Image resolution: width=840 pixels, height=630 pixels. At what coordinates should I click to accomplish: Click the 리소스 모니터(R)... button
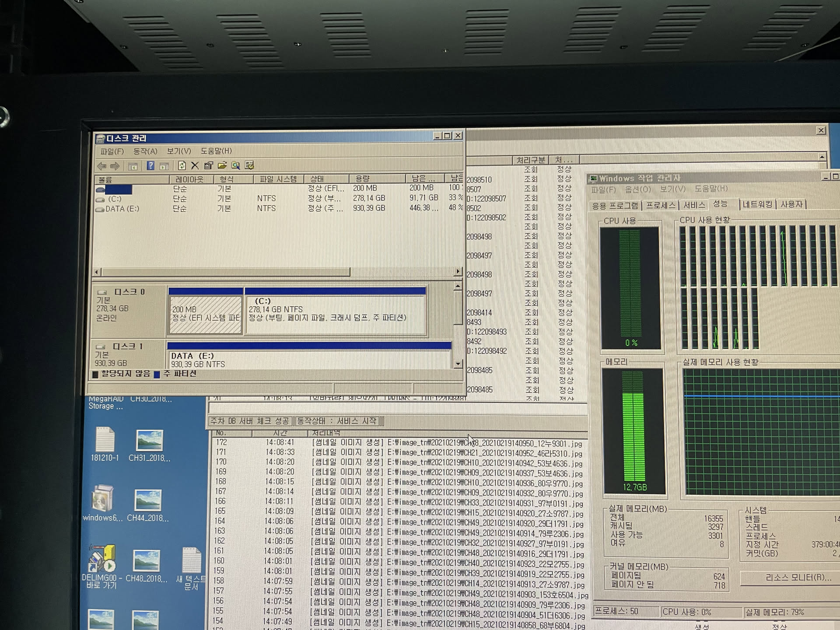coord(798,577)
